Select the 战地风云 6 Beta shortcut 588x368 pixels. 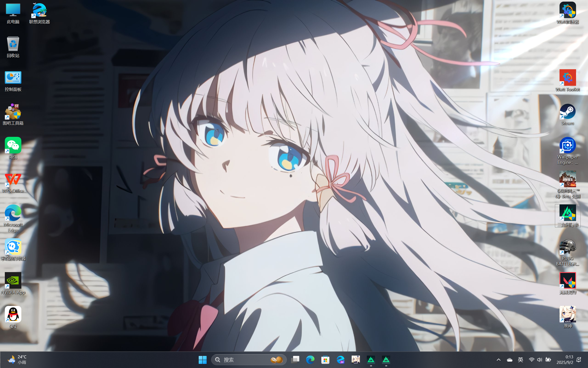[568, 185]
